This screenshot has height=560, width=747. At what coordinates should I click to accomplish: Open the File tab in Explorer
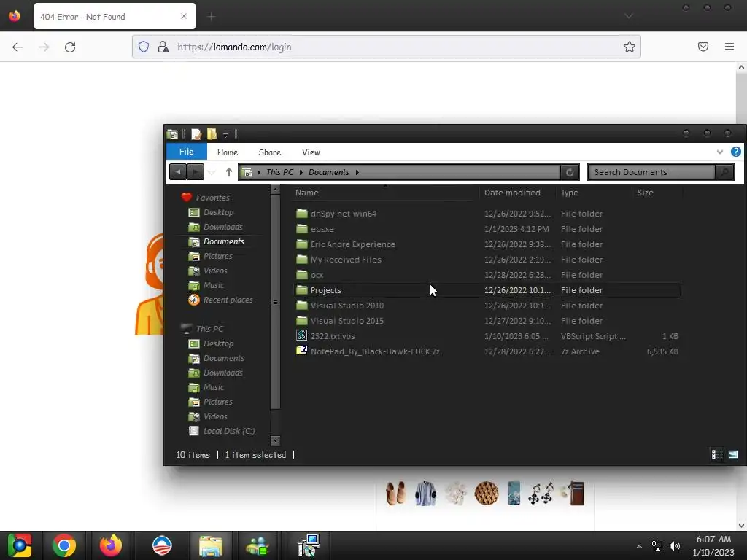pyautogui.click(x=186, y=152)
